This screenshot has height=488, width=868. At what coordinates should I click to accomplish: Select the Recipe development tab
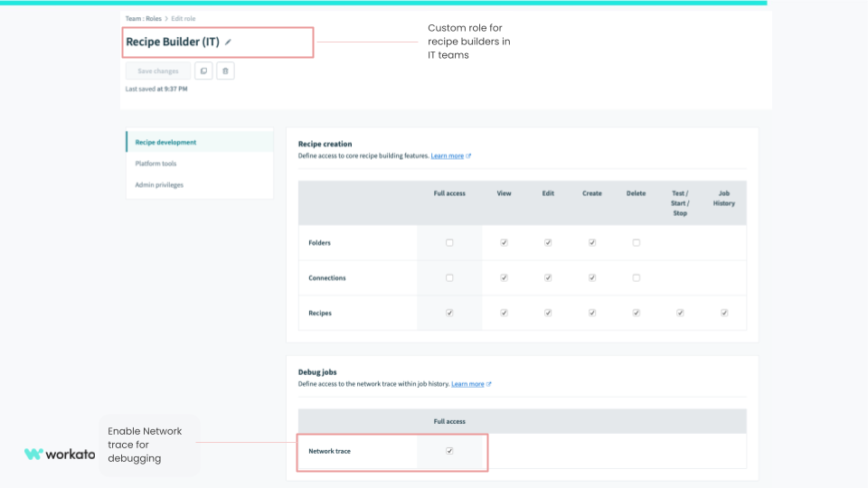click(200, 142)
